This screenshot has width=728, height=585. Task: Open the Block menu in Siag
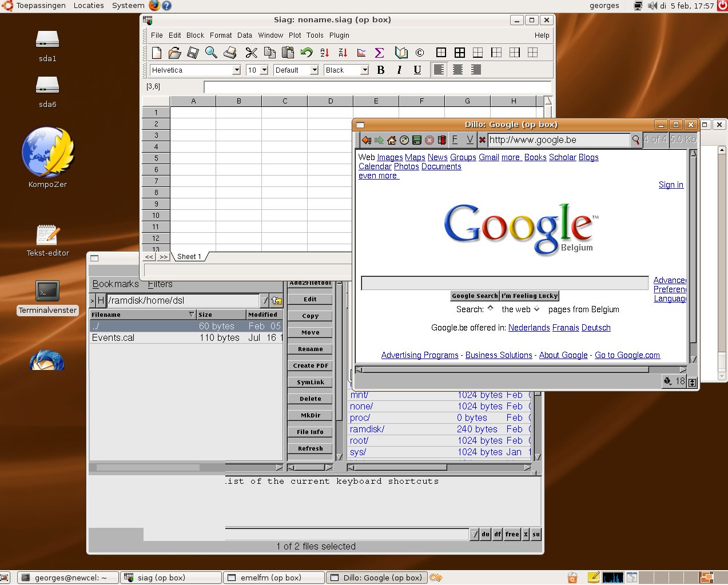point(195,35)
